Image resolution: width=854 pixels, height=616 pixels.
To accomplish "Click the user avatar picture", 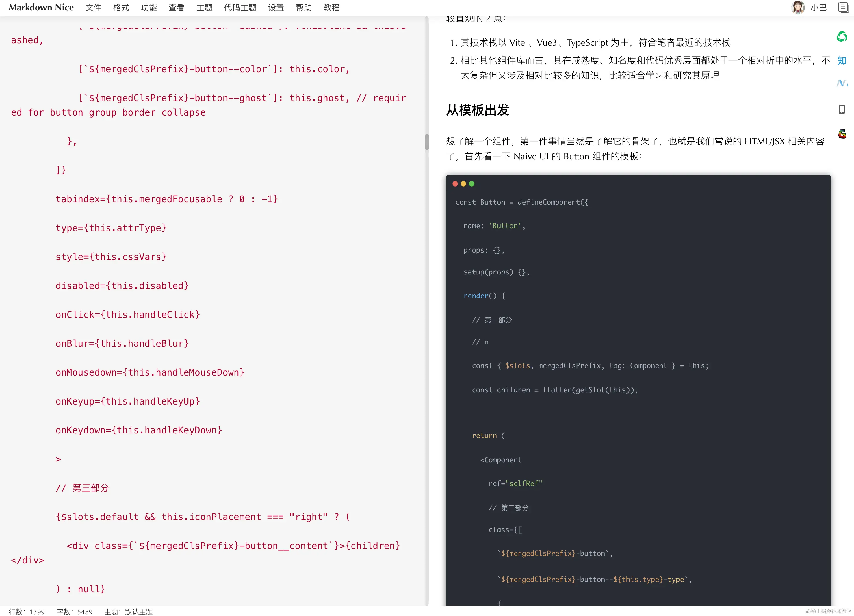I will click(797, 8).
